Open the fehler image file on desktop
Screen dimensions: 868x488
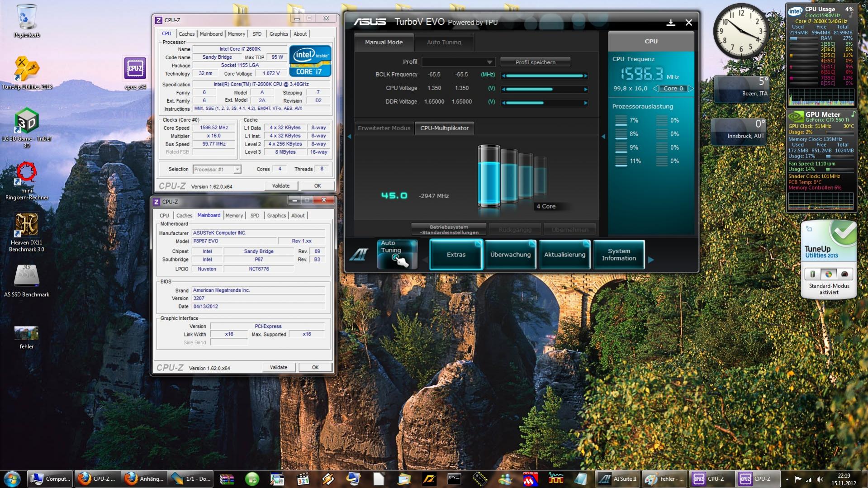pos(27,337)
